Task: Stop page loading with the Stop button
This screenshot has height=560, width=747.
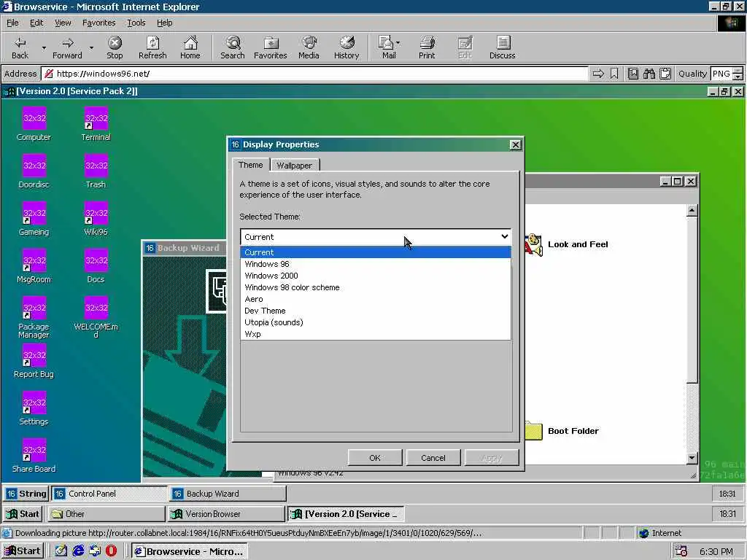Action: 115,47
